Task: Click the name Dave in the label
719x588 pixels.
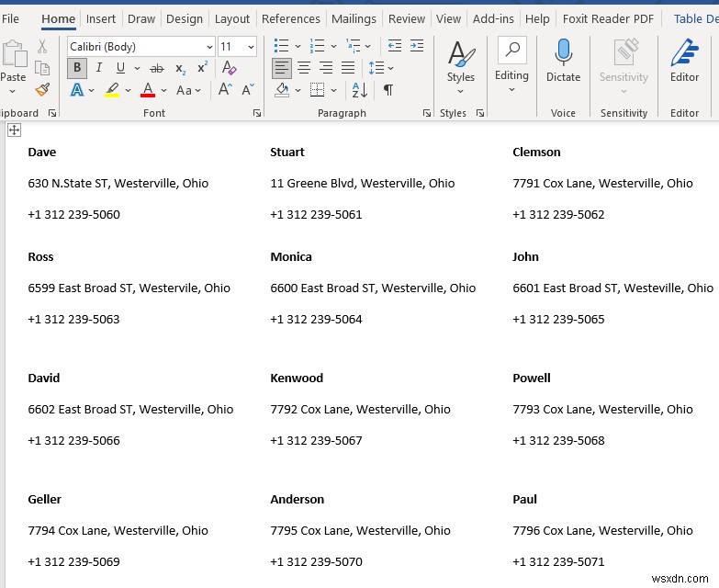Action: point(41,153)
